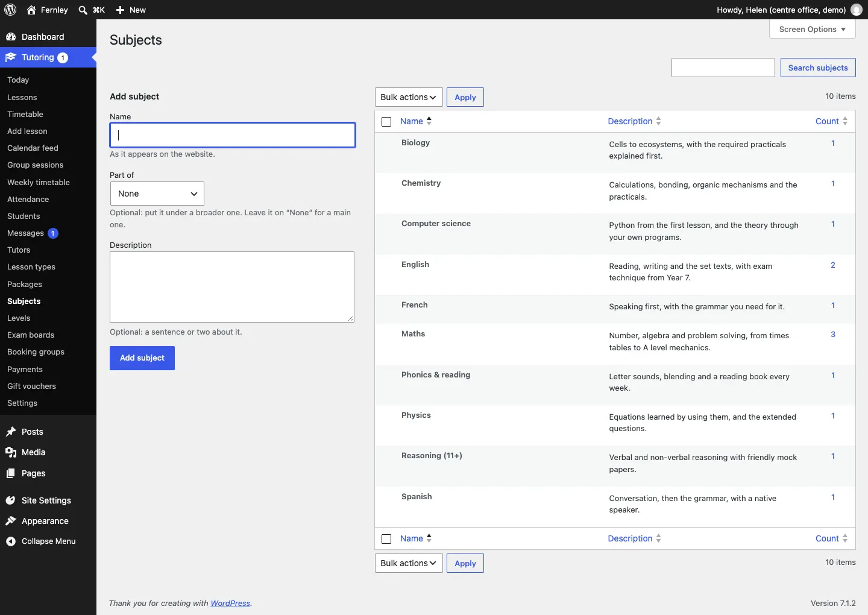The image size is (868, 615).
Task: Focus the subject Name input field
Action: click(x=233, y=135)
